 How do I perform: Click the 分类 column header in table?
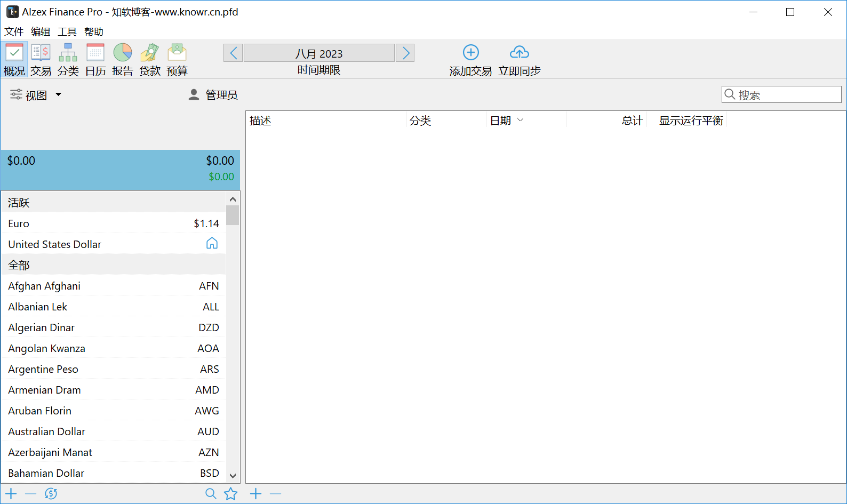coord(446,121)
